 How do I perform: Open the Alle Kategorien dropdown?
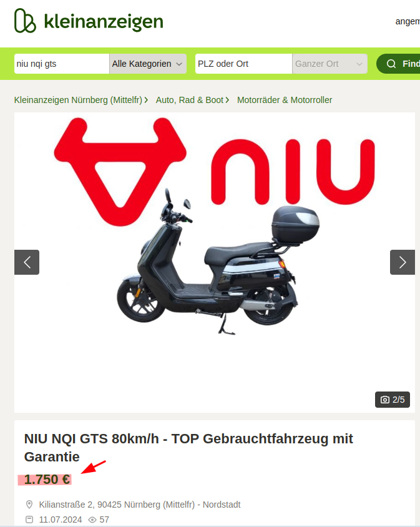148,64
